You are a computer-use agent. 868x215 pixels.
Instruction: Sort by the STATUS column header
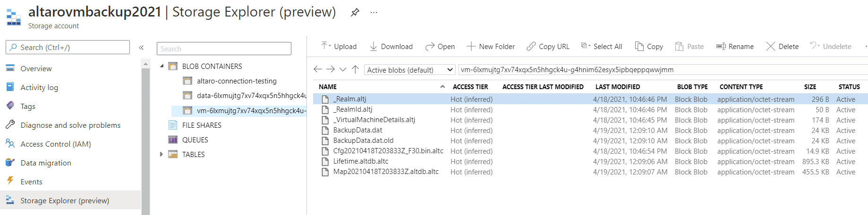pyautogui.click(x=849, y=87)
